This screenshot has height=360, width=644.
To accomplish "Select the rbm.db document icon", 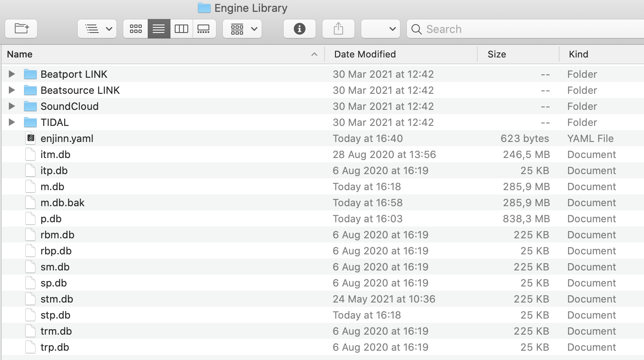I will tap(30, 235).
